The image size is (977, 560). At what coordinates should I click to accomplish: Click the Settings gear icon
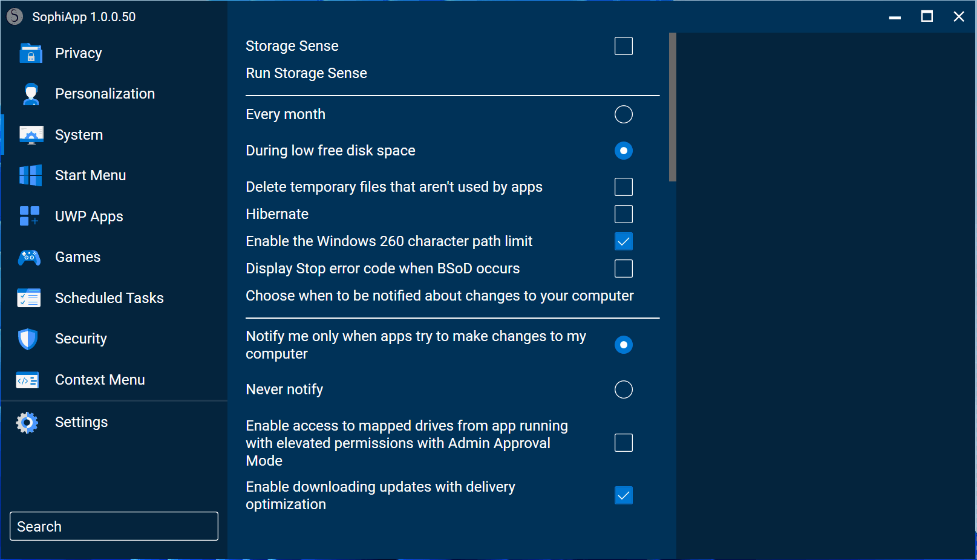[x=27, y=422]
